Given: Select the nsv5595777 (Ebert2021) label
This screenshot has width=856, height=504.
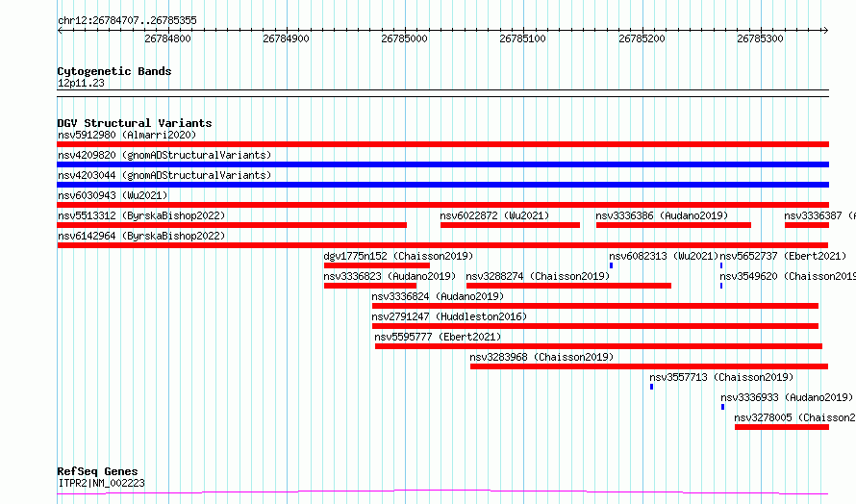Looking at the screenshot, I should [x=438, y=337].
